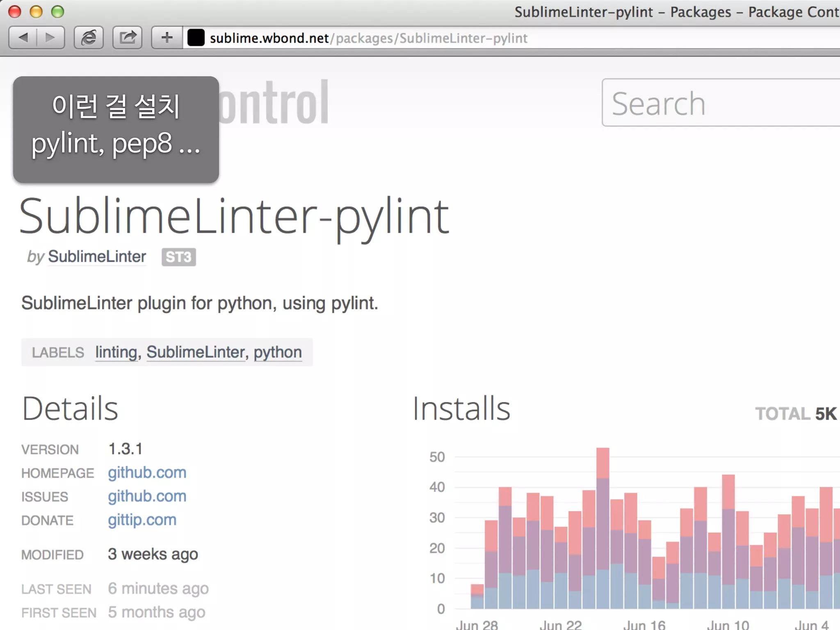The width and height of the screenshot is (840, 630).
Task: Open the HOMEPAGE github.com link
Action: (x=147, y=472)
